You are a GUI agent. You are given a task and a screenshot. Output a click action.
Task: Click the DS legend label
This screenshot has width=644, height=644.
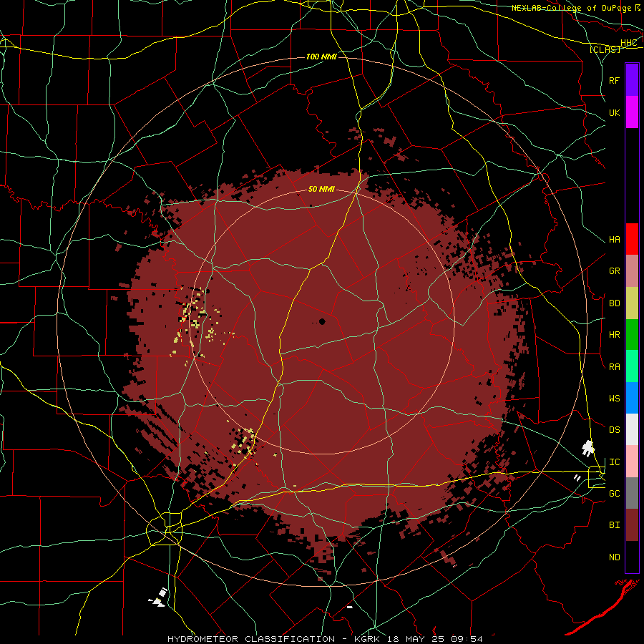click(615, 430)
